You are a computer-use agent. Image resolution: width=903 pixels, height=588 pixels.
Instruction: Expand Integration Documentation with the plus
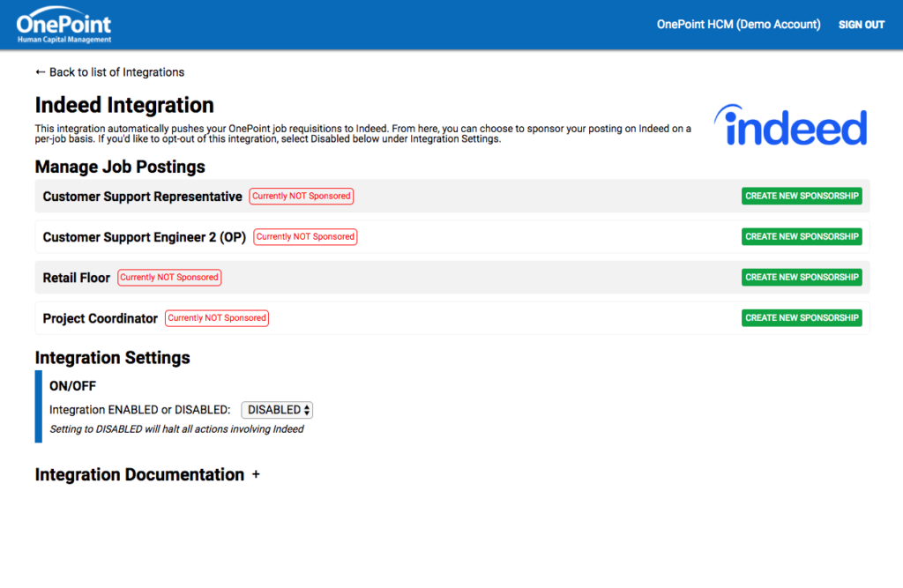256,475
